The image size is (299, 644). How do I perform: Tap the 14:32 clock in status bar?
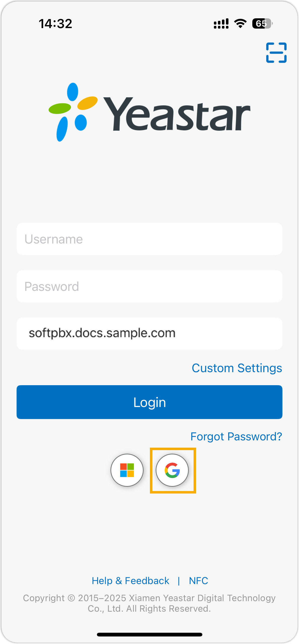(x=55, y=24)
